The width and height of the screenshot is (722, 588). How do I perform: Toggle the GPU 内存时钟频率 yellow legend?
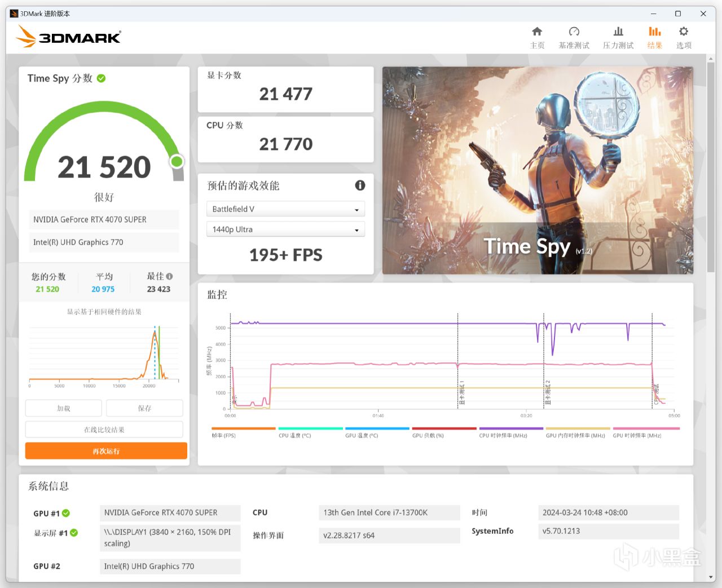tap(578, 432)
